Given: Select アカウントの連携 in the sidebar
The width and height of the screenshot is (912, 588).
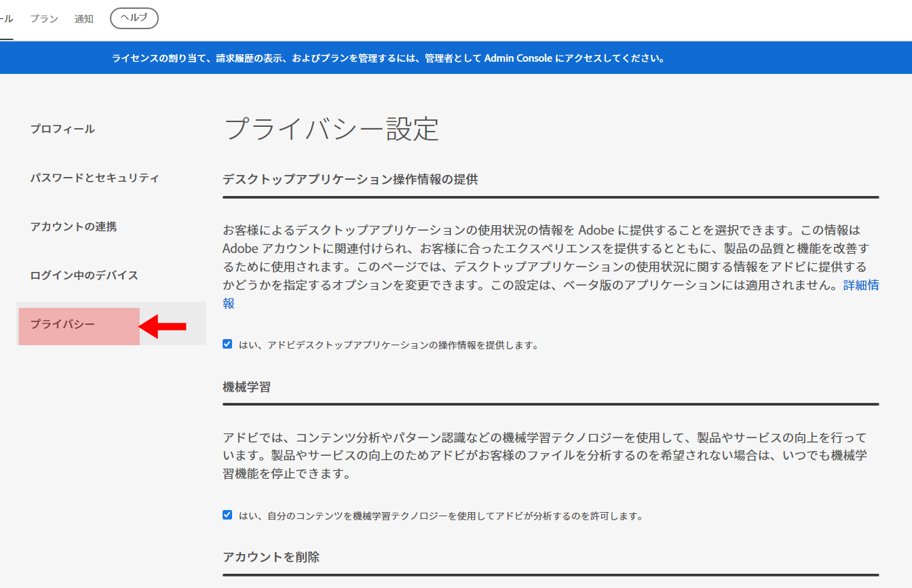Looking at the screenshot, I should 73,227.
